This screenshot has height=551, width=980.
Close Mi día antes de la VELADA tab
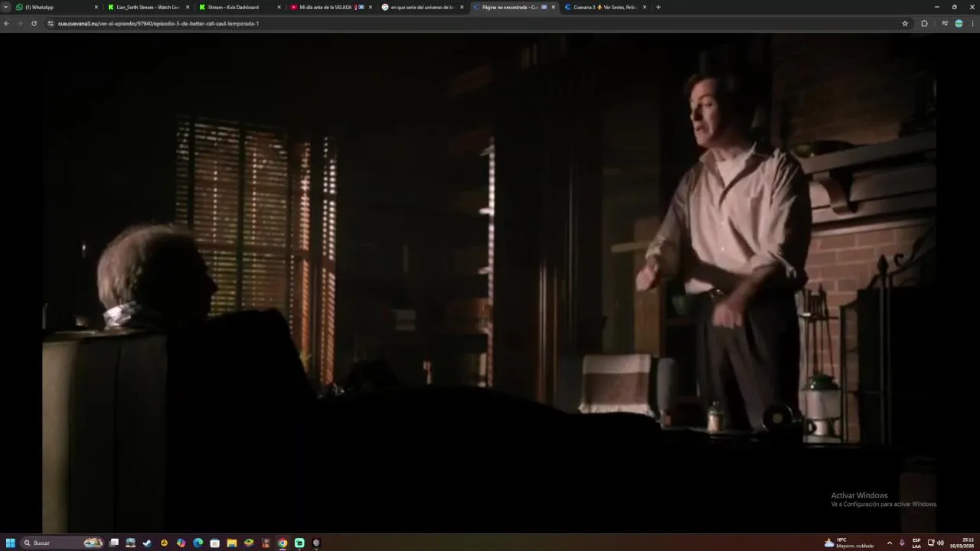point(371,7)
